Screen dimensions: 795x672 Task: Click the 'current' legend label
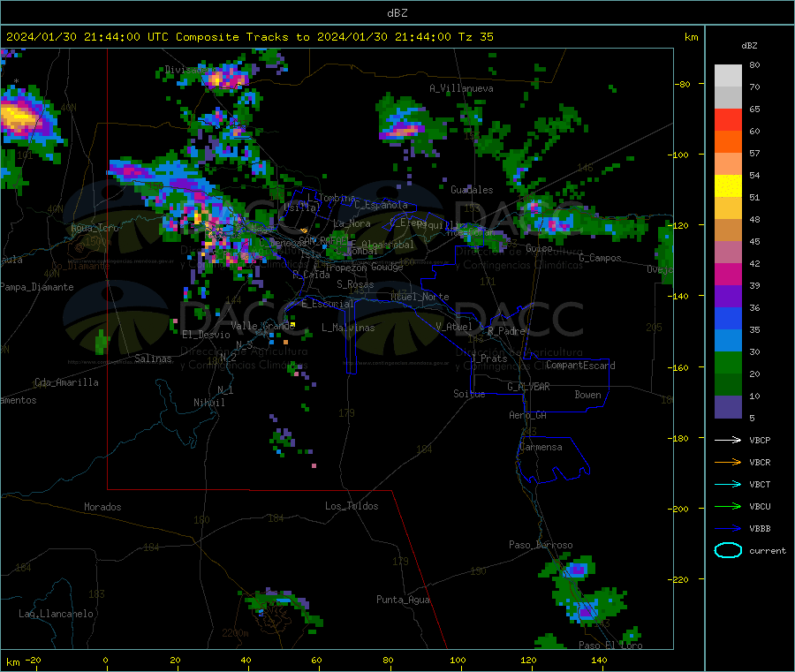[768, 551]
